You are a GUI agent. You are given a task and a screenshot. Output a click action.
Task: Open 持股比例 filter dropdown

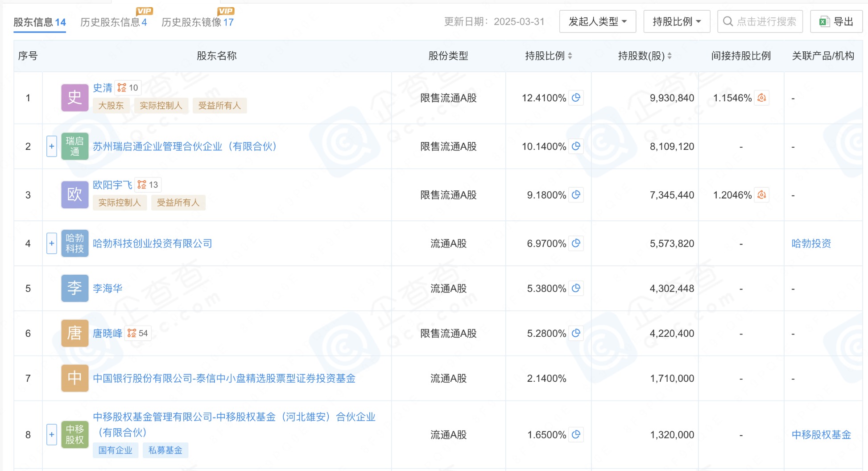coord(677,21)
